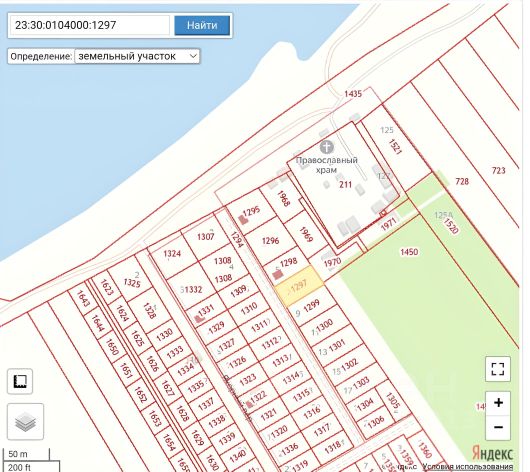Screen dimensions: 530x472
Task: Select the green parcel 1450
Action: [409, 252]
